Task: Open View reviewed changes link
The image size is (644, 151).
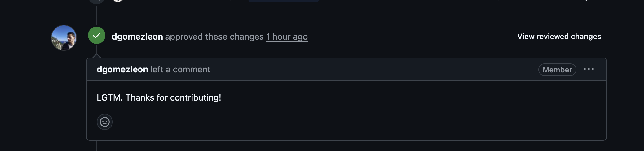Action: pos(559,37)
